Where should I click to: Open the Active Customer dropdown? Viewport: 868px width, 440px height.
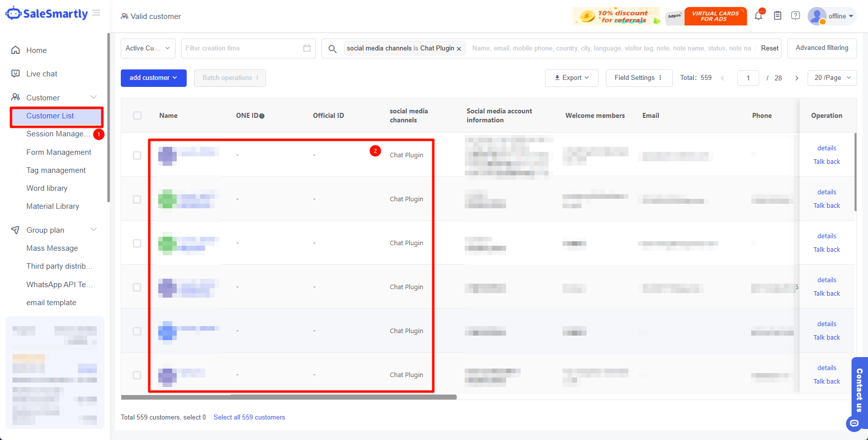pyautogui.click(x=148, y=48)
